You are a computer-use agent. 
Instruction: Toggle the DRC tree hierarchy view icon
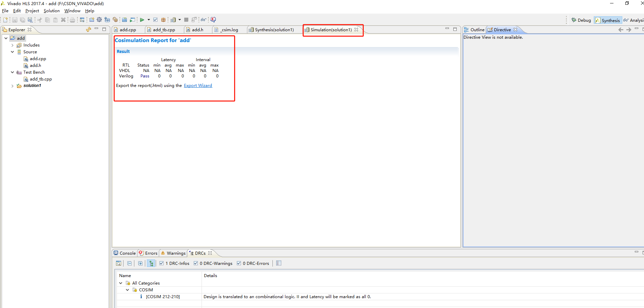151,263
